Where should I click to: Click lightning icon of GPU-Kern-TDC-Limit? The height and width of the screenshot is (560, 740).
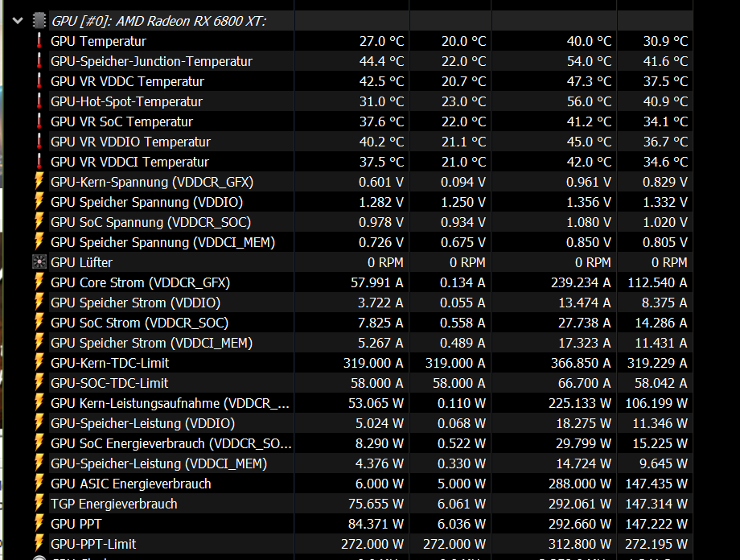39,363
